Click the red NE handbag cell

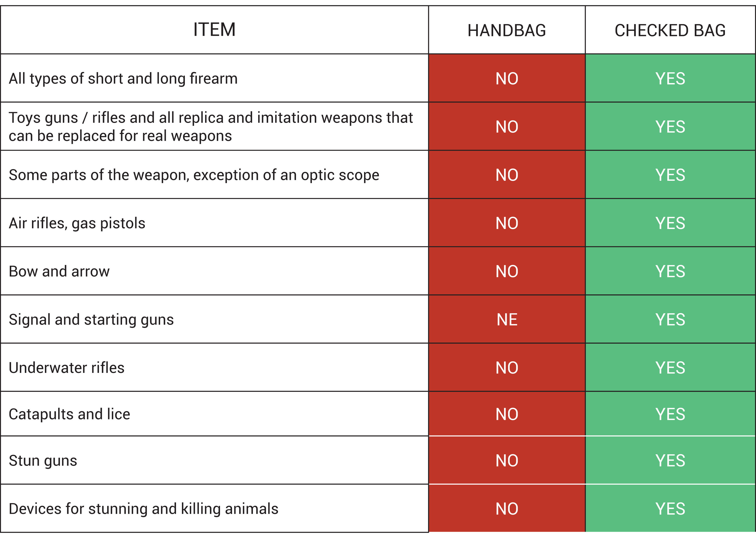point(507,320)
